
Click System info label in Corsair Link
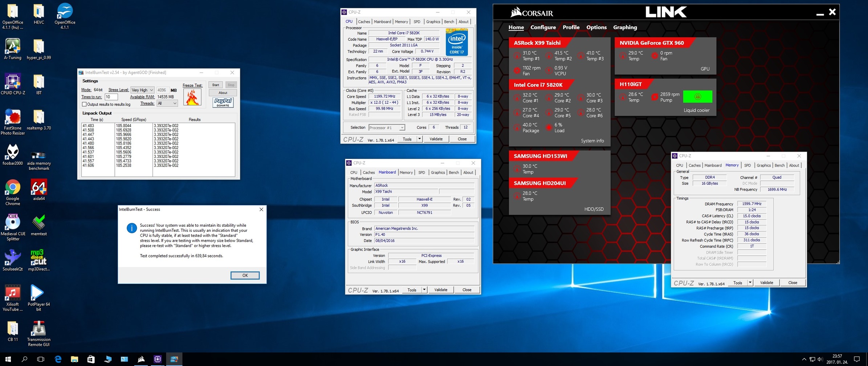click(592, 141)
